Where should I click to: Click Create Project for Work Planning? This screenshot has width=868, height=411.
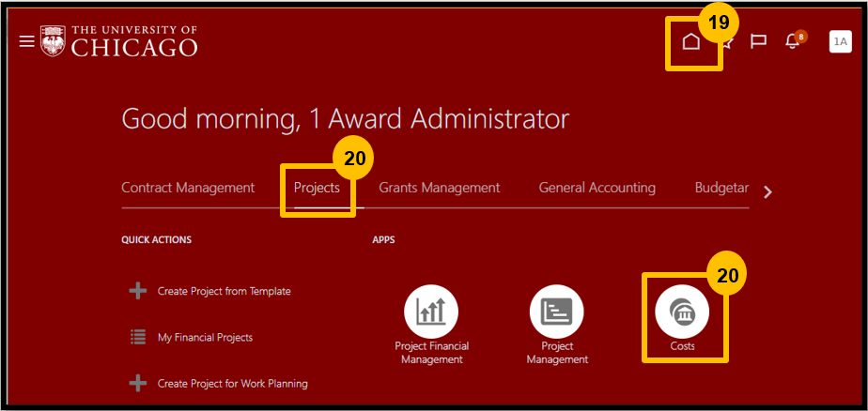pyautogui.click(x=232, y=383)
